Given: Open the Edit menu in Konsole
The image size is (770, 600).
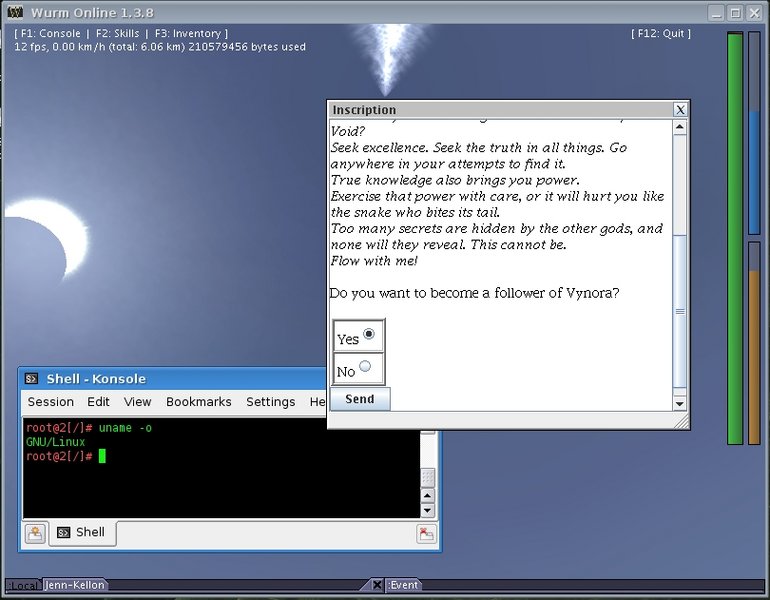Looking at the screenshot, I should pos(98,402).
